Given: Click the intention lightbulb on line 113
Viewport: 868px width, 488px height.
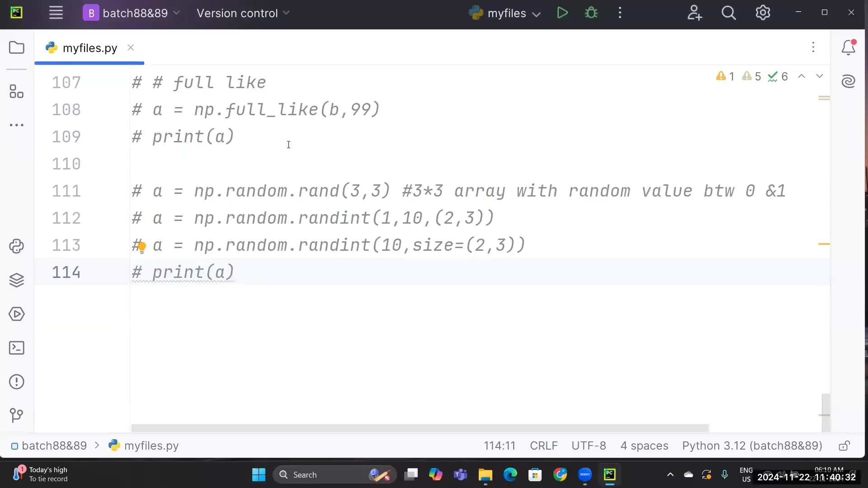Looking at the screenshot, I should 141,247.
